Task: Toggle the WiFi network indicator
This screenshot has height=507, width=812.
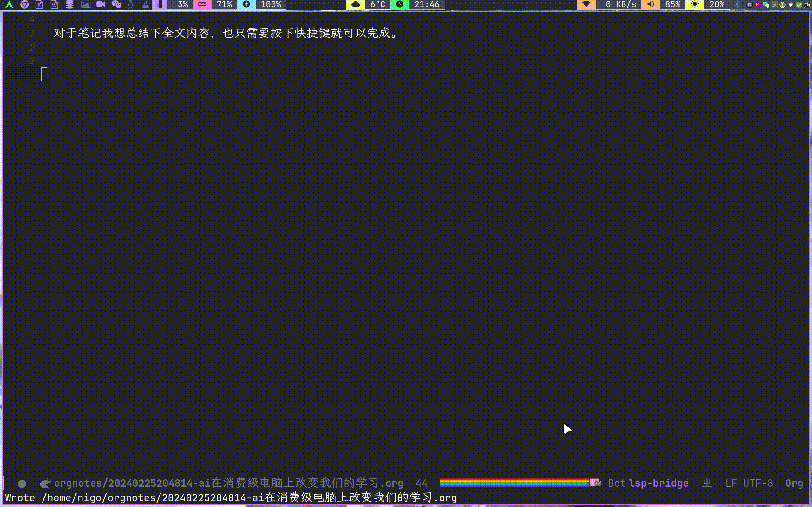Action: tap(586, 4)
